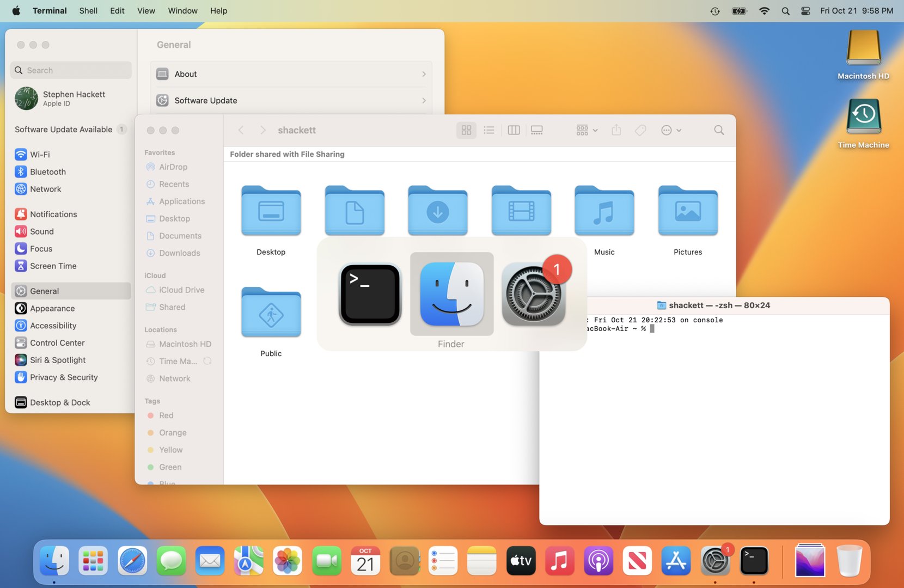The height and width of the screenshot is (588, 904).
Task: Open the Group By dropdown in Finder
Action: pyautogui.click(x=587, y=130)
